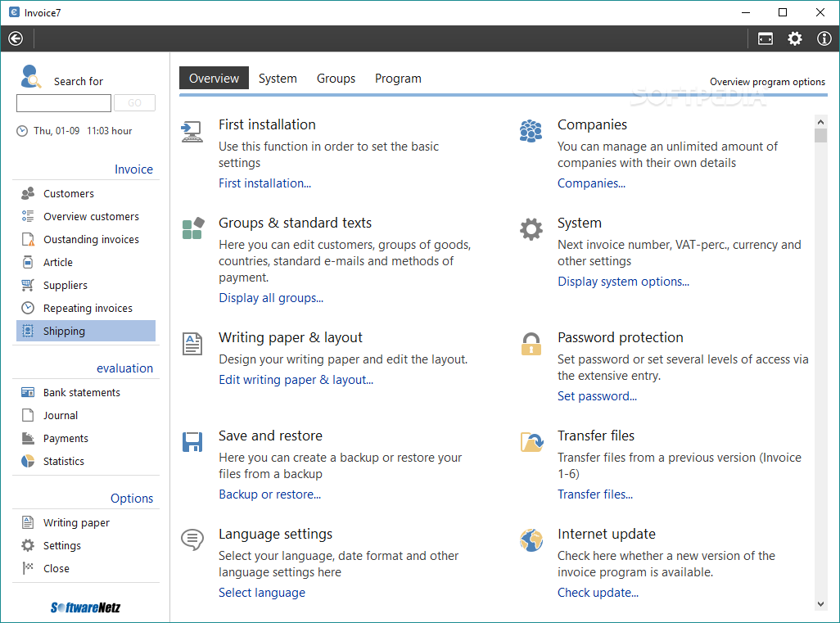Open the Transfer files... link
Screen dimensions: 840x623
[x=595, y=494]
